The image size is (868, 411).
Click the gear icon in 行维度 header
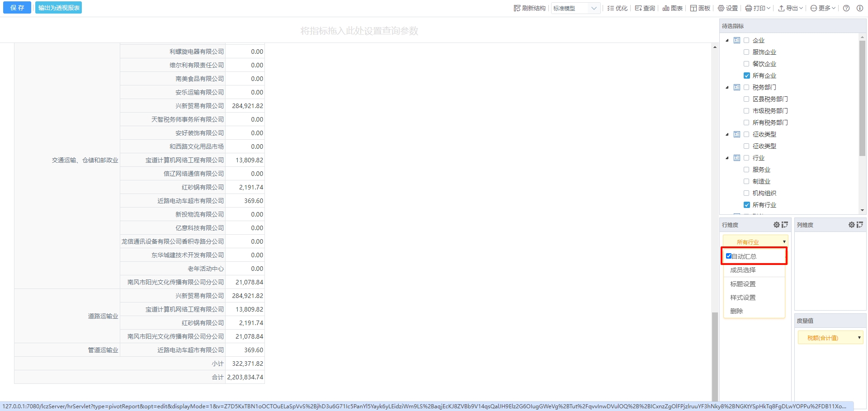(776, 225)
